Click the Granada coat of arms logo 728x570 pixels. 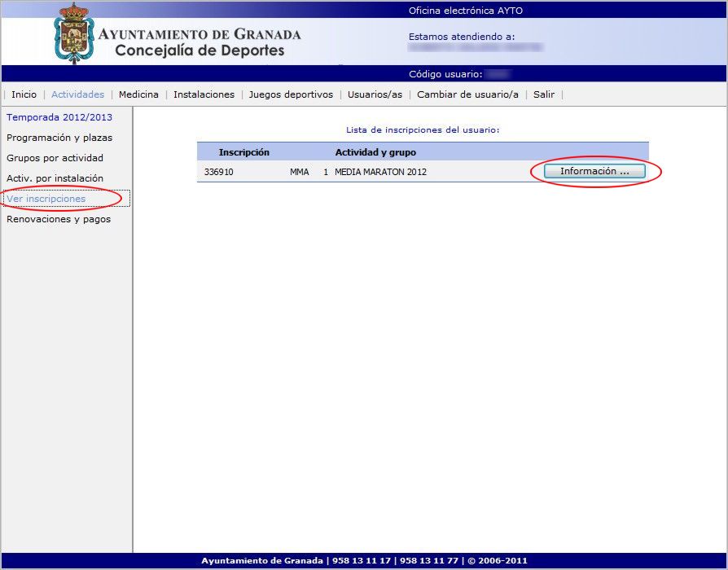tap(74, 33)
